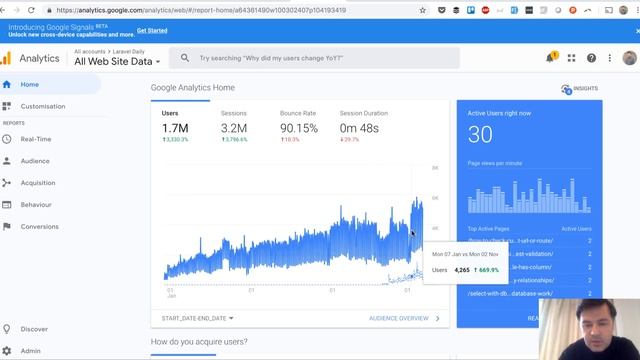Click the Conversions flag icon

tap(7, 227)
